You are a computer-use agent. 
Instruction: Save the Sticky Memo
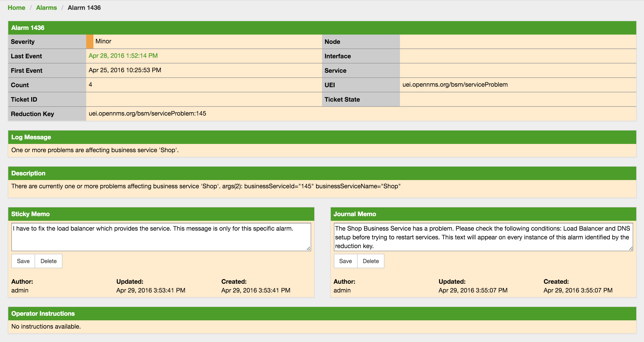23,261
